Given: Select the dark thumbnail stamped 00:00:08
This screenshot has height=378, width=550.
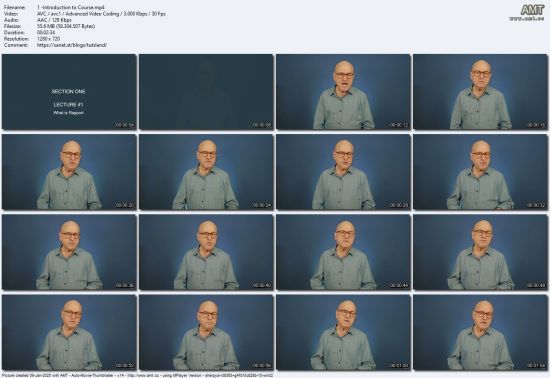Looking at the screenshot, I should pyautogui.click(x=206, y=92).
